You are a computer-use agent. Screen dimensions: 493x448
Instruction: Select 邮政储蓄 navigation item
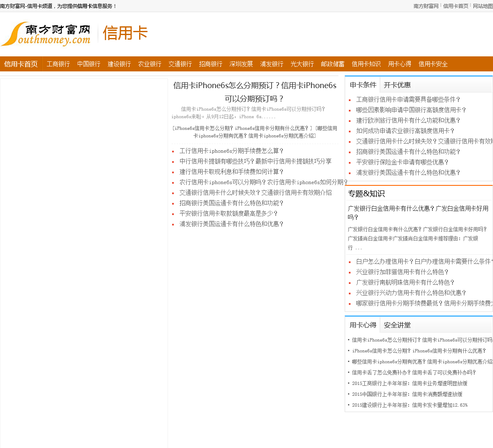333,64
